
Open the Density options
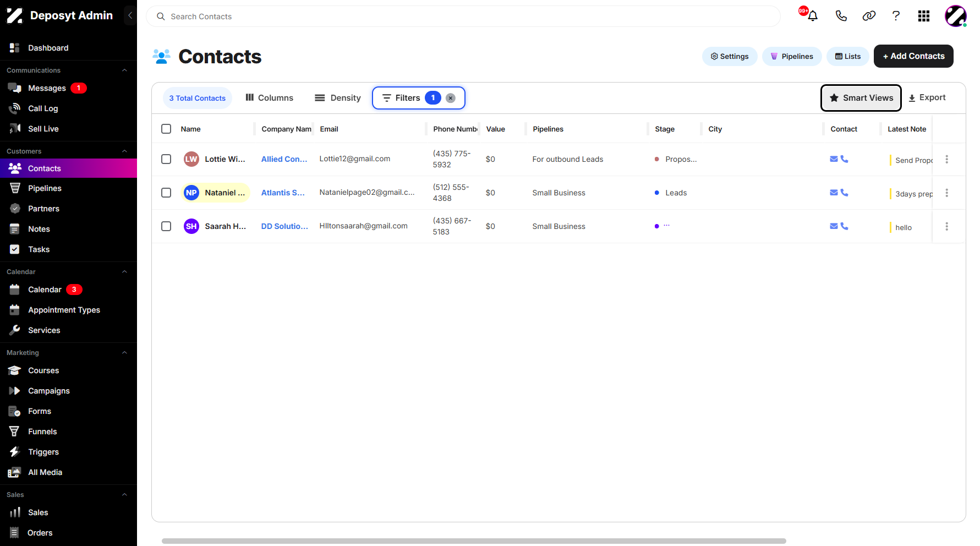pyautogui.click(x=338, y=98)
